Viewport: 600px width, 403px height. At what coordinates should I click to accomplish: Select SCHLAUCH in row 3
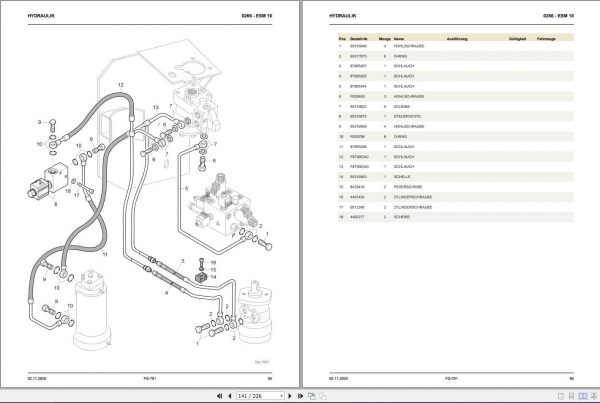coord(404,66)
